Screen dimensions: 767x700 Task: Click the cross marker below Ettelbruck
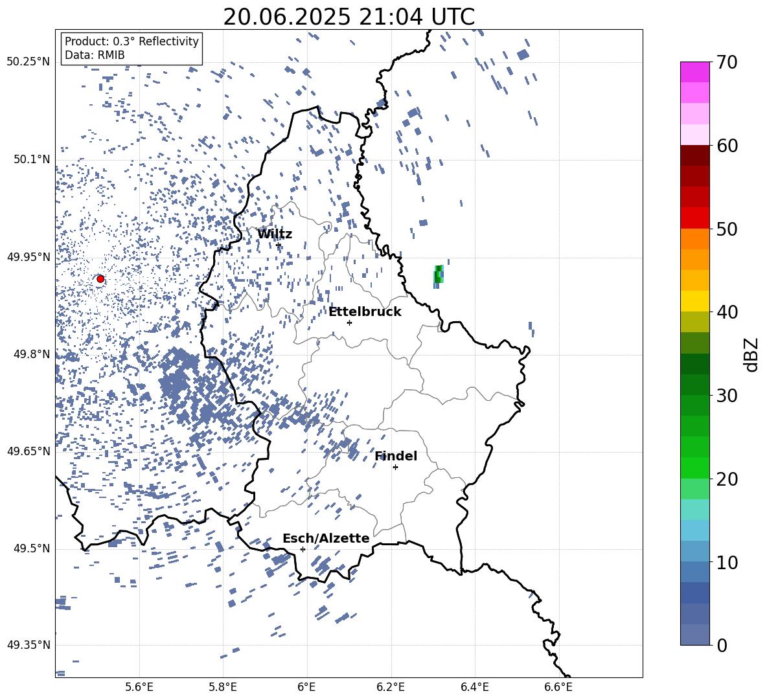[x=349, y=322]
